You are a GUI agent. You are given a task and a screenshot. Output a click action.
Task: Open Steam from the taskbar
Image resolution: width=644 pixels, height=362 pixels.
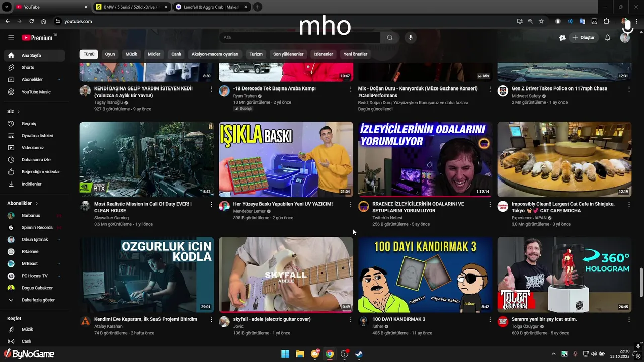tap(359, 354)
